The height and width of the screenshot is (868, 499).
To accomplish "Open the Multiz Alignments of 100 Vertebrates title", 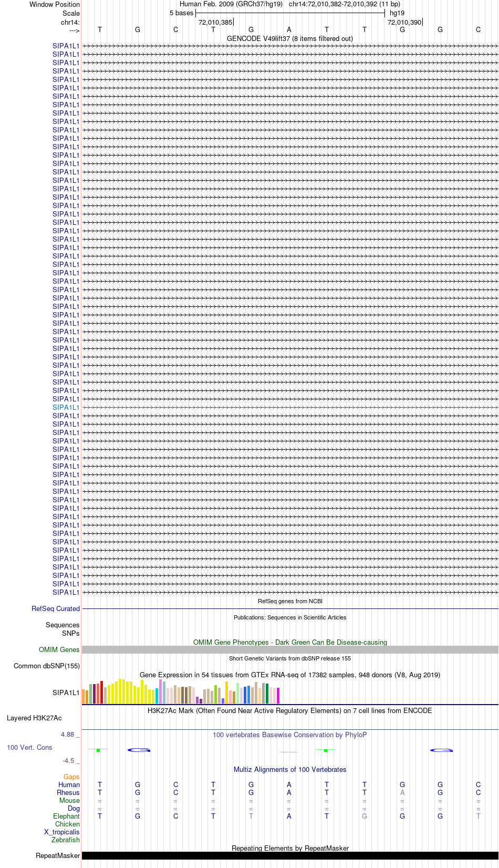I will pyautogui.click(x=290, y=769).
